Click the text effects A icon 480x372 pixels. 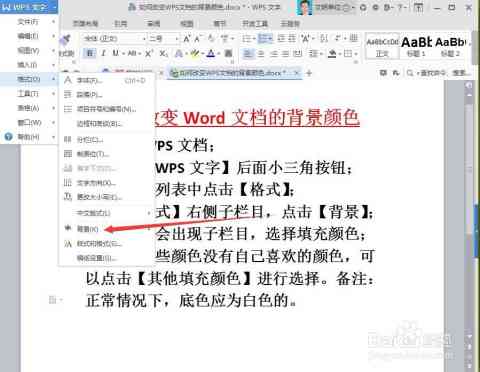pos(179,53)
